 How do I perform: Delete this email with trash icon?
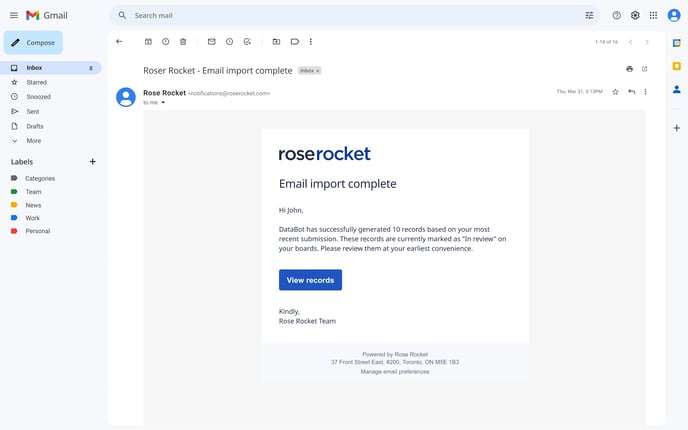tap(183, 42)
